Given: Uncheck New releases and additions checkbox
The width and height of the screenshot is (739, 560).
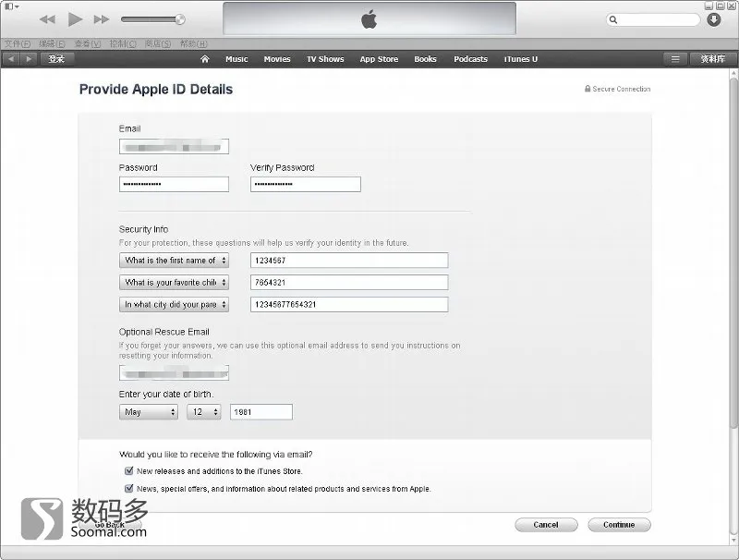Looking at the screenshot, I should pyautogui.click(x=128, y=471).
